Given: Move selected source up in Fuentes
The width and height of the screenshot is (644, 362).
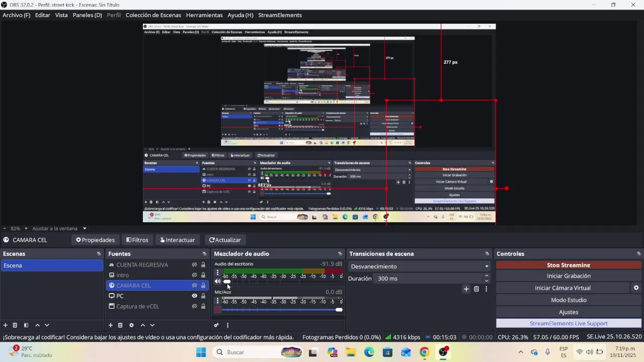Looking at the screenshot, I should pyautogui.click(x=143, y=325).
